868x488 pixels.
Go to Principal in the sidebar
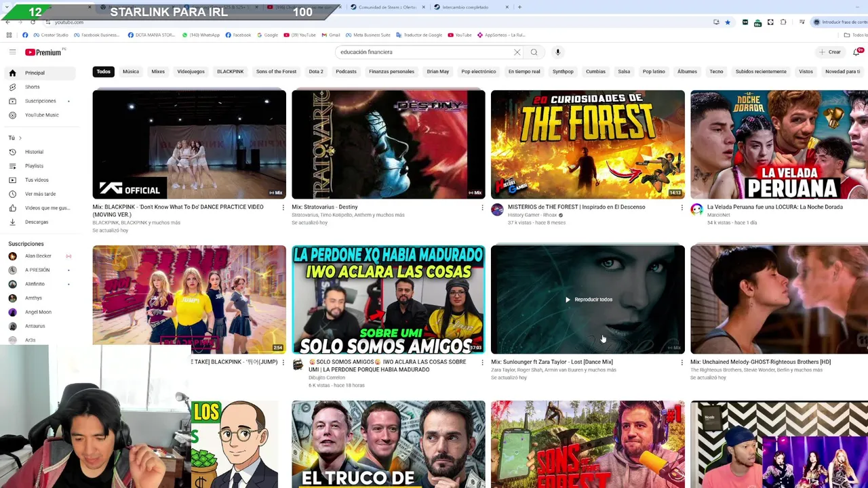pos(40,73)
